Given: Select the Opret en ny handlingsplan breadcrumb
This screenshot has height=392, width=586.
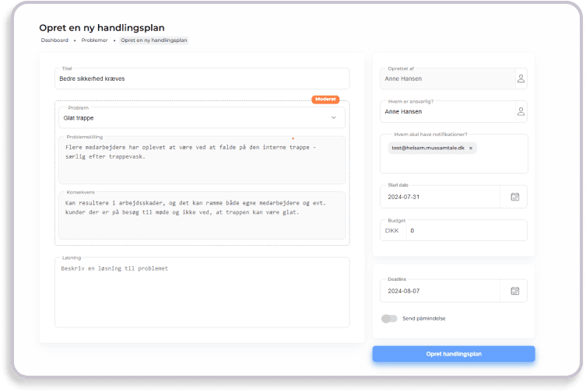Looking at the screenshot, I should click(x=153, y=40).
